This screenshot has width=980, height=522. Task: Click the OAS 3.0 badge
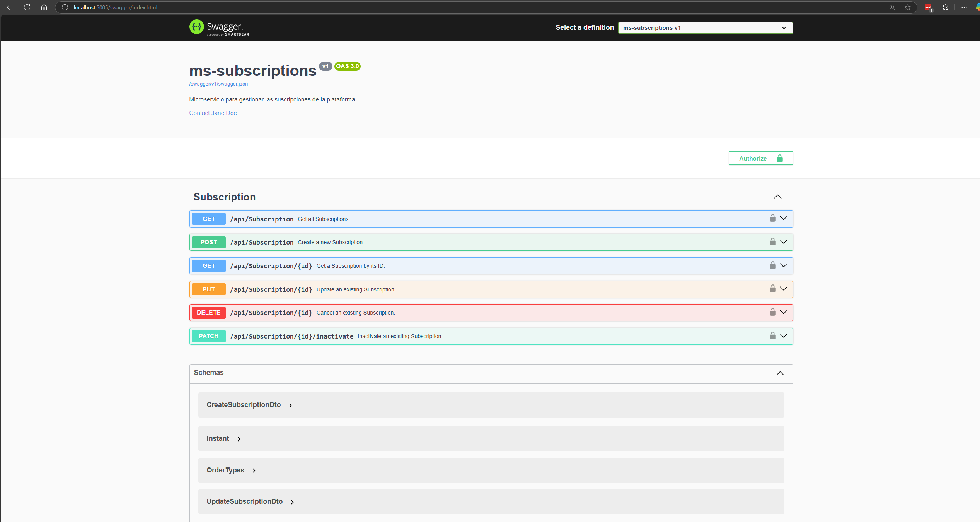[x=348, y=66]
